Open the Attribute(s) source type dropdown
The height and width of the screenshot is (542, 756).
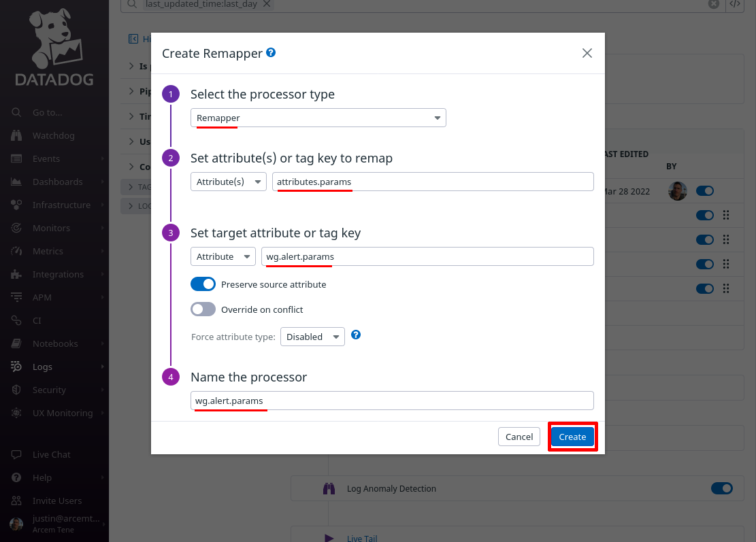[229, 182]
